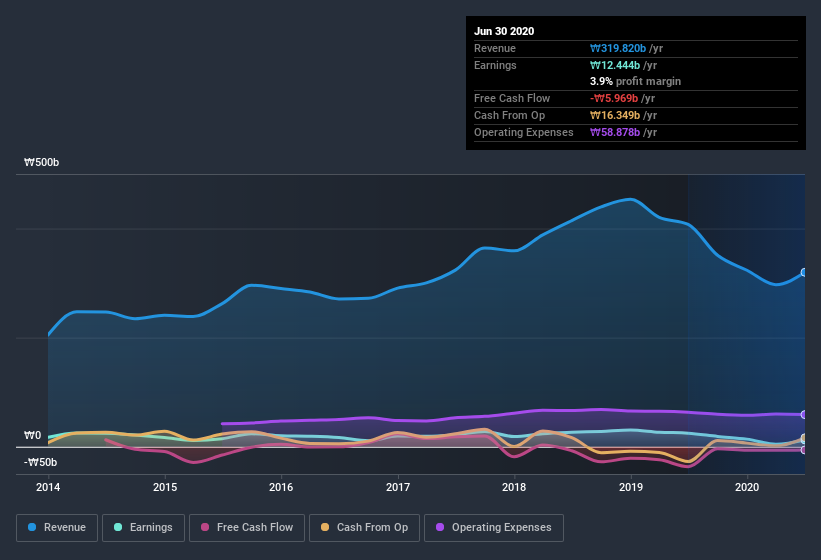Jump to the 2020 year label
The height and width of the screenshot is (560, 821).
747,487
